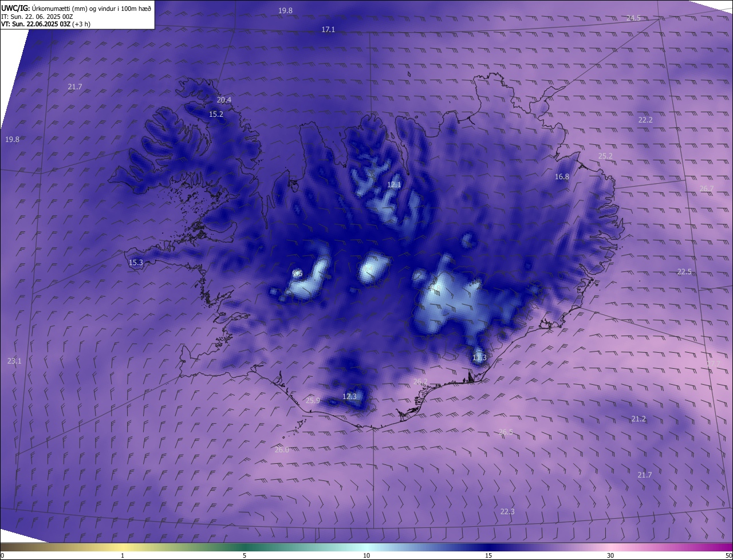Select the 11.3 value label

point(479,358)
